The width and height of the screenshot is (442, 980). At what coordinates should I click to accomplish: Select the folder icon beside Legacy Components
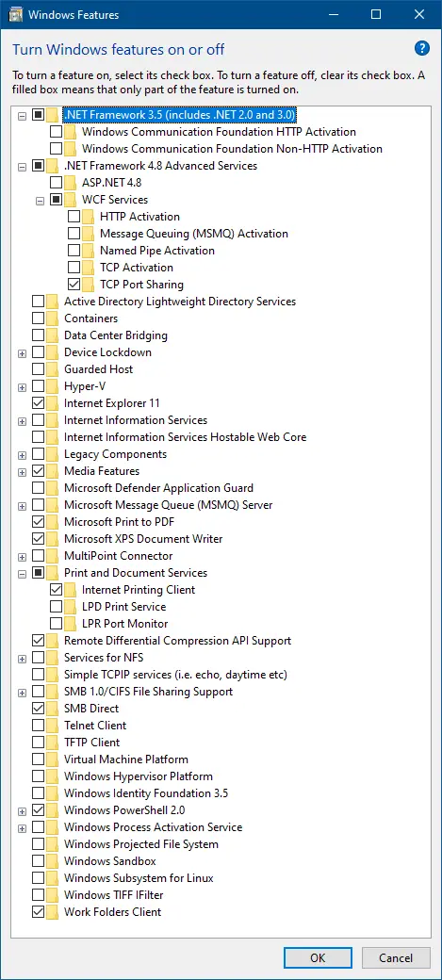[53, 454]
